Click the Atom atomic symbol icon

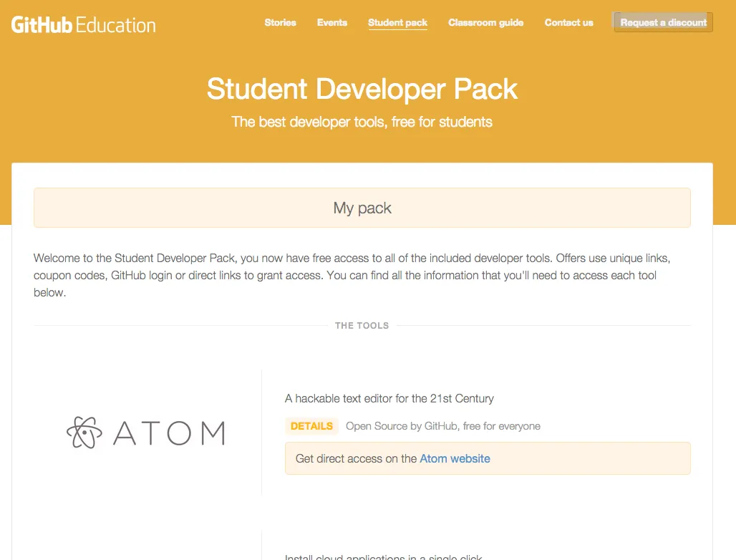(x=84, y=433)
